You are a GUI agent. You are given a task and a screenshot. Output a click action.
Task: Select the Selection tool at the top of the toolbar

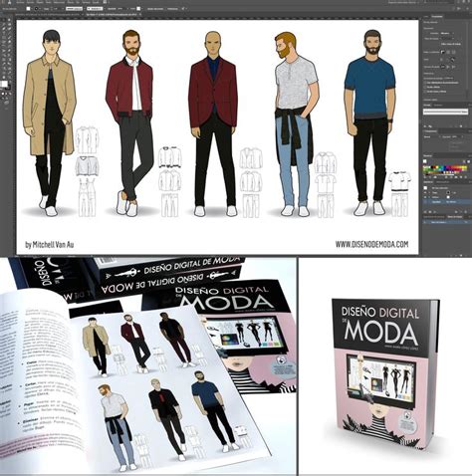[x=4, y=20]
